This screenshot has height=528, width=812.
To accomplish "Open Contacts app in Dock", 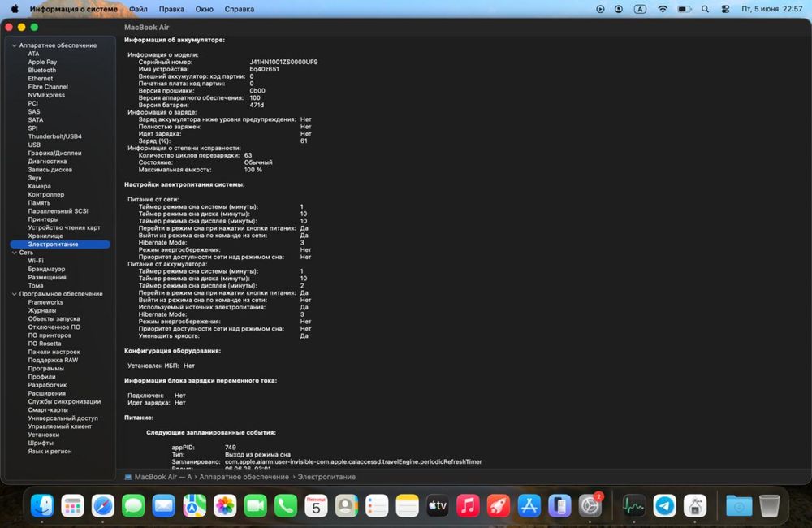I will 347,506.
